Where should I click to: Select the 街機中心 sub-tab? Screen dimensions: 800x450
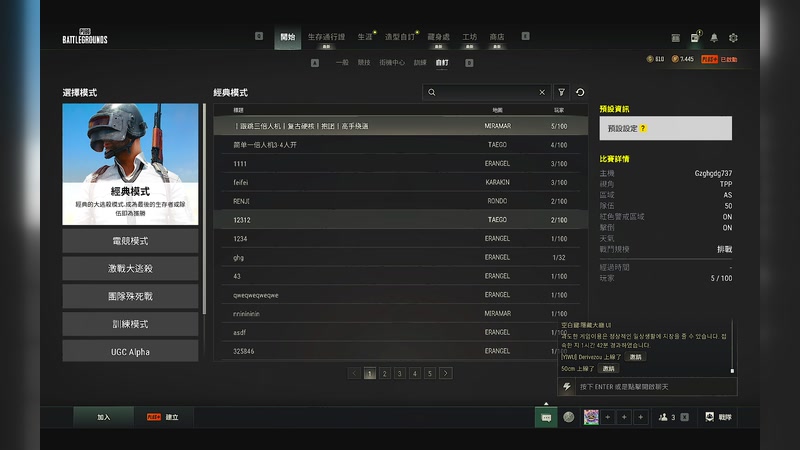(392, 63)
